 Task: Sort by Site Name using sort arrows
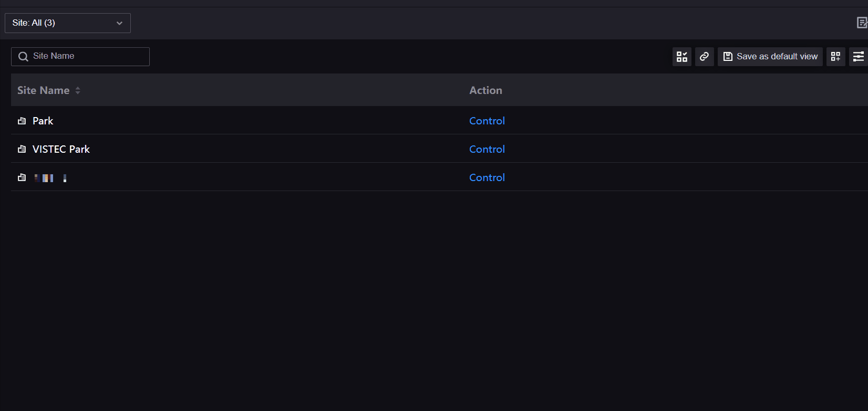point(78,90)
